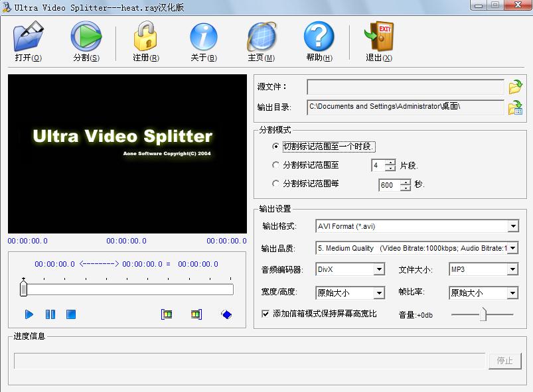Open the DivX encoder dropdown

380,270
